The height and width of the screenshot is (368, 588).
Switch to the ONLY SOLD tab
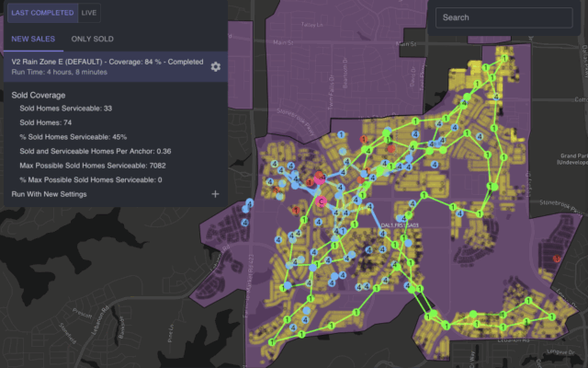92,39
